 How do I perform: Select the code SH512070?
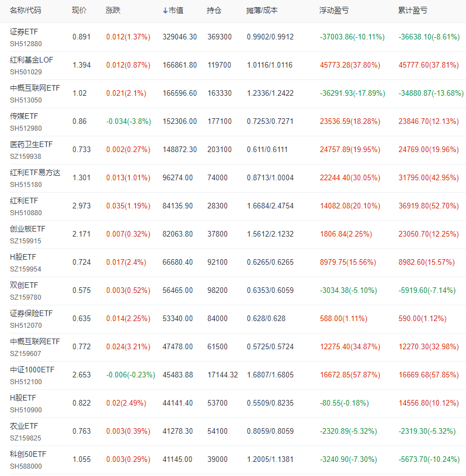pos(26,326)
